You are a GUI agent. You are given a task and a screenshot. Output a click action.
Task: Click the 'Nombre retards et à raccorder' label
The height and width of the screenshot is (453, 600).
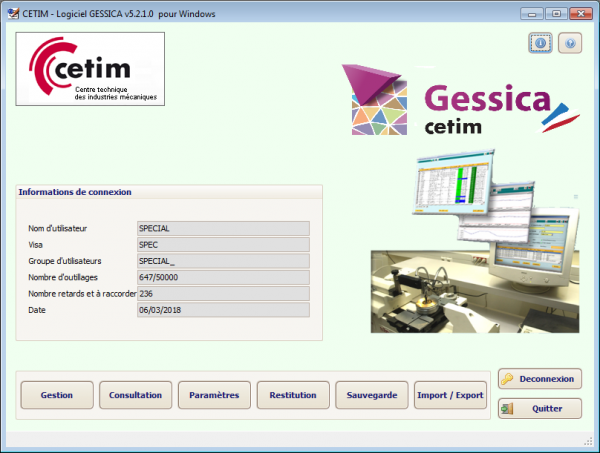click(x=82, y=294)
